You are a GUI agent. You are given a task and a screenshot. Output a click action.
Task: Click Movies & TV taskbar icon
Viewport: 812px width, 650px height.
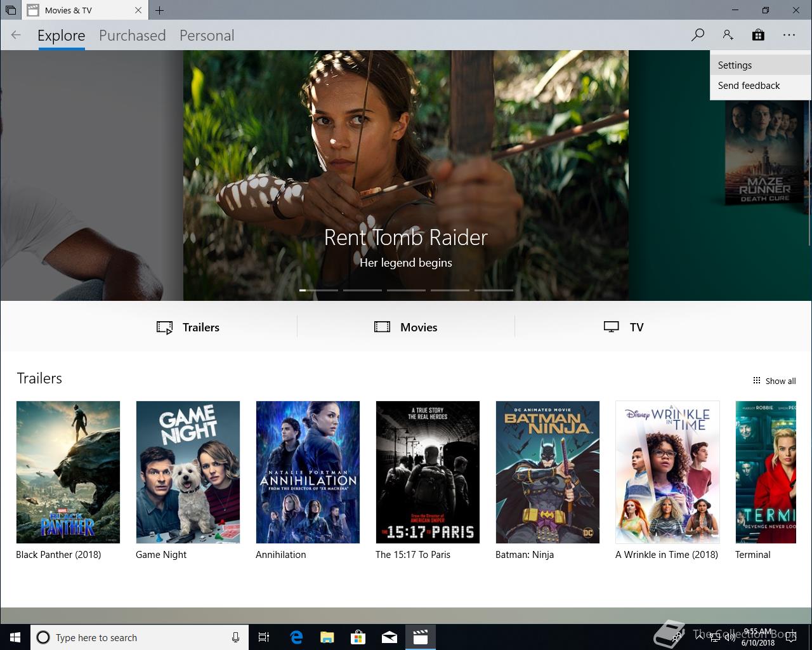tap(421, 637)
